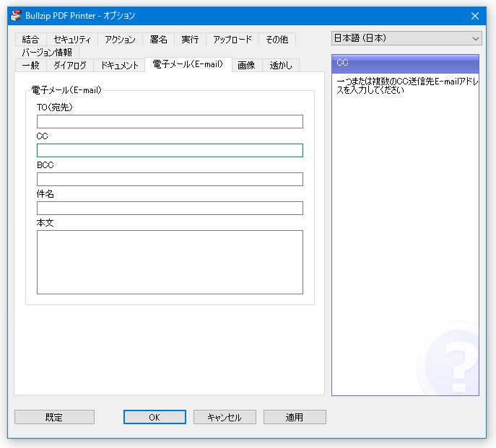Image resolution: width=496 pixels, height=448 pixels.
Task: Click the 本文 body text area
Action: click(170, 262)
